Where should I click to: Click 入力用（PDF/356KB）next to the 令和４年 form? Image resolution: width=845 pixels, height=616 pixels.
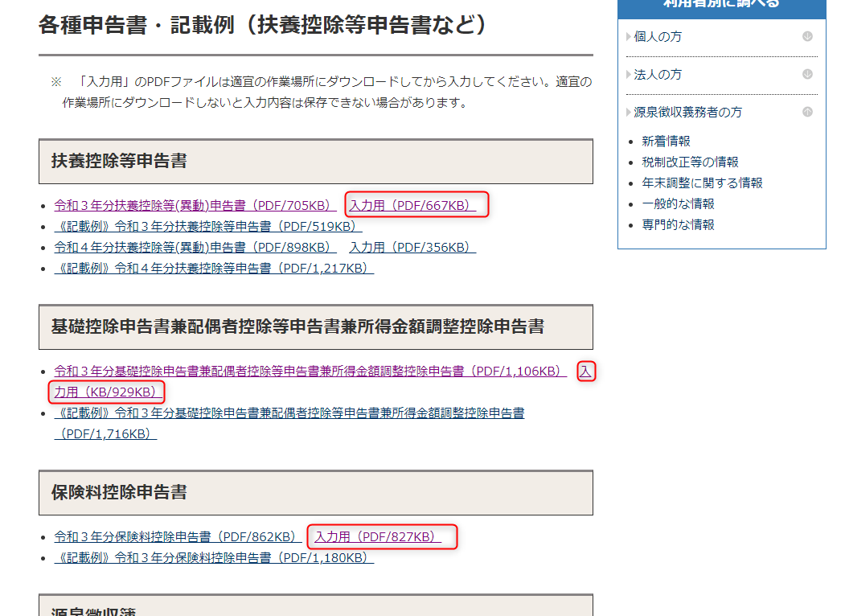[412, 247]
